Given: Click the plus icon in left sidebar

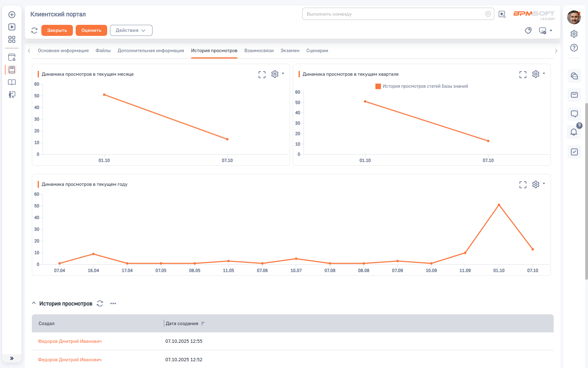Looking at the screenshot, I should tap(12, 15).
